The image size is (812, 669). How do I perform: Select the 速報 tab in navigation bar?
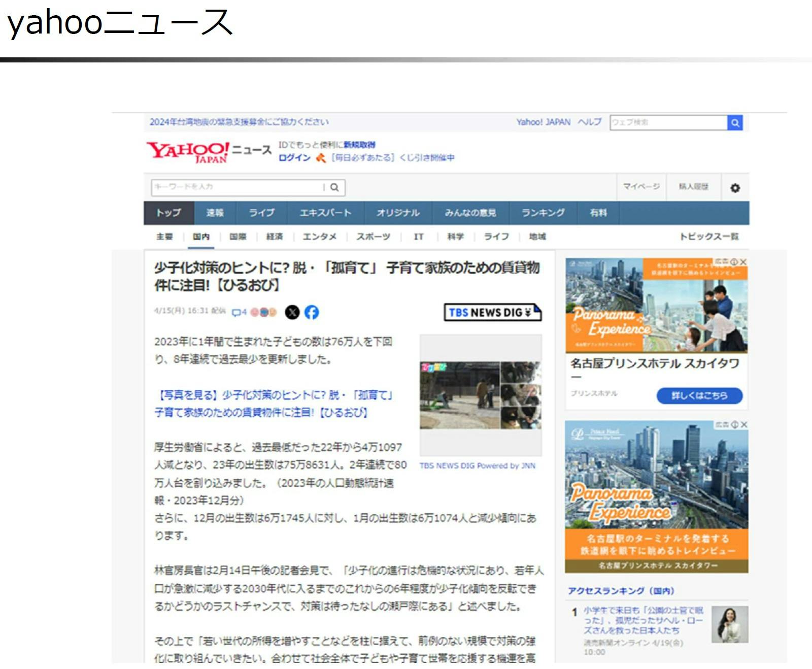click(215, 213)
